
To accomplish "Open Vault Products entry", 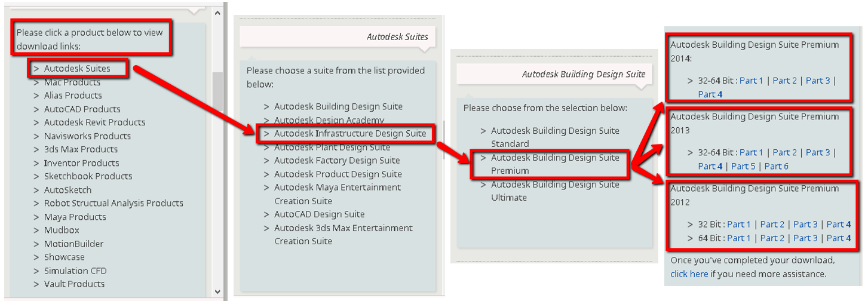I will point(74,284).
